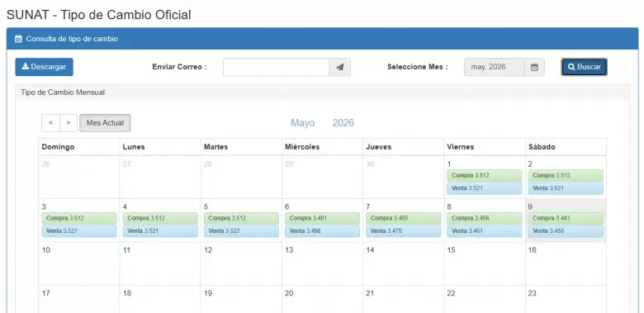644x313 pixels.
Task: Click the Mayo month title
Action: click(303, 123)
